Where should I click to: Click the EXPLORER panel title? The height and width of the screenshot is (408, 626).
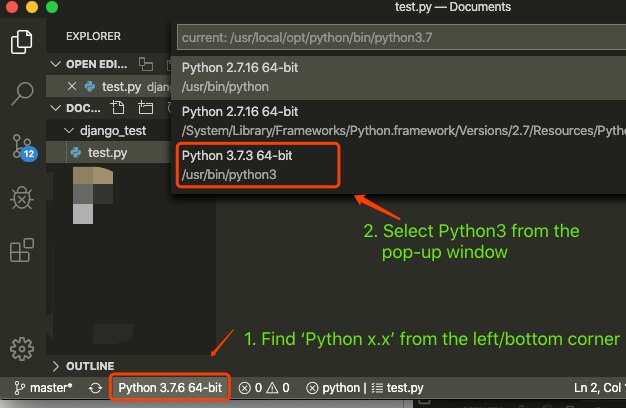[93, 36]
